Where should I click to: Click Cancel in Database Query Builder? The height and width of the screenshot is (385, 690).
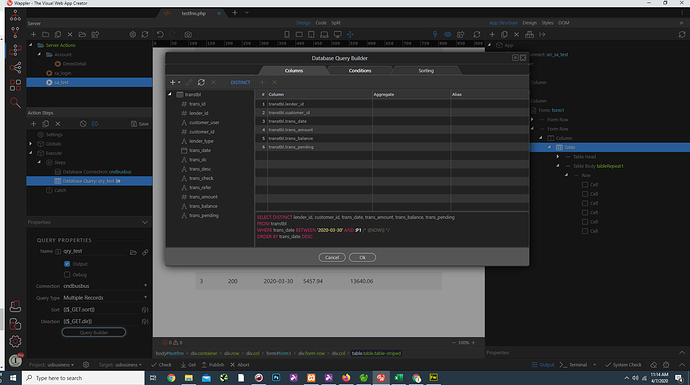[x=332, y=257]
